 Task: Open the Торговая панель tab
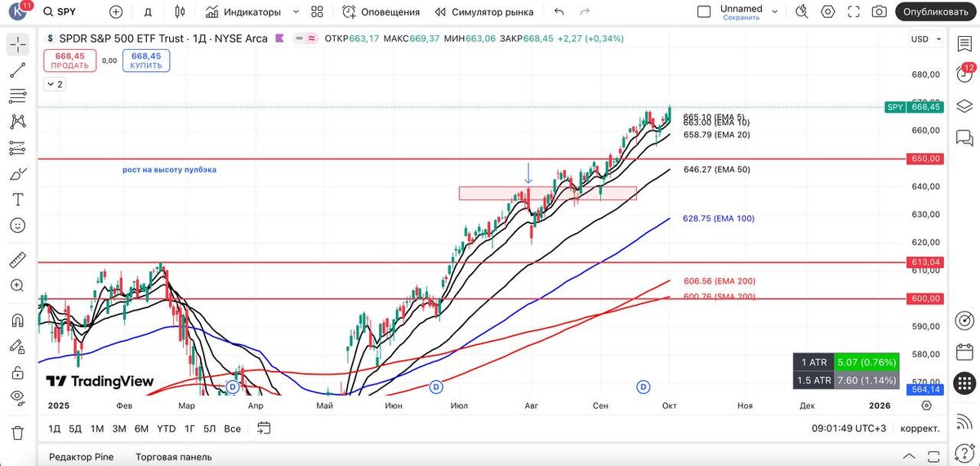[172, 457]
